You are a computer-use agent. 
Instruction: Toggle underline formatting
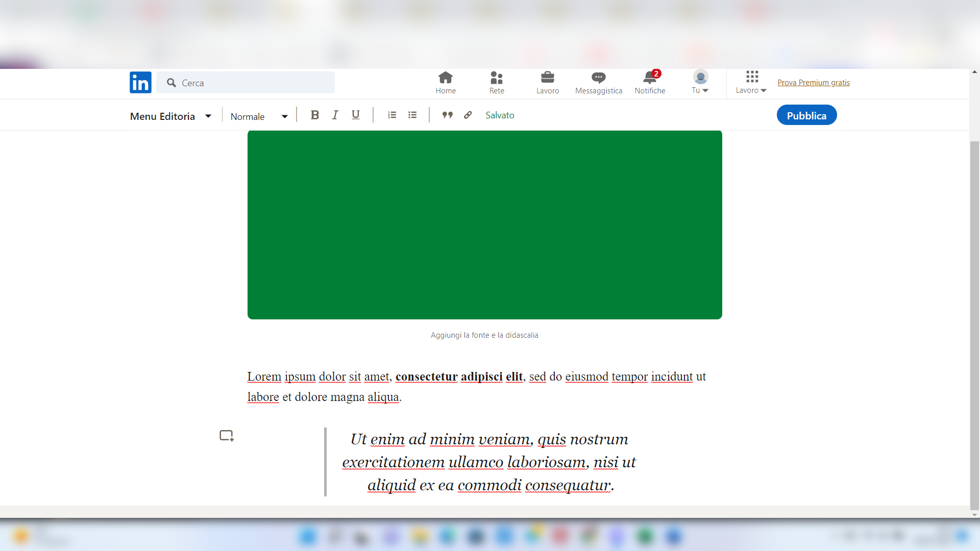click(x=355, y=115)
